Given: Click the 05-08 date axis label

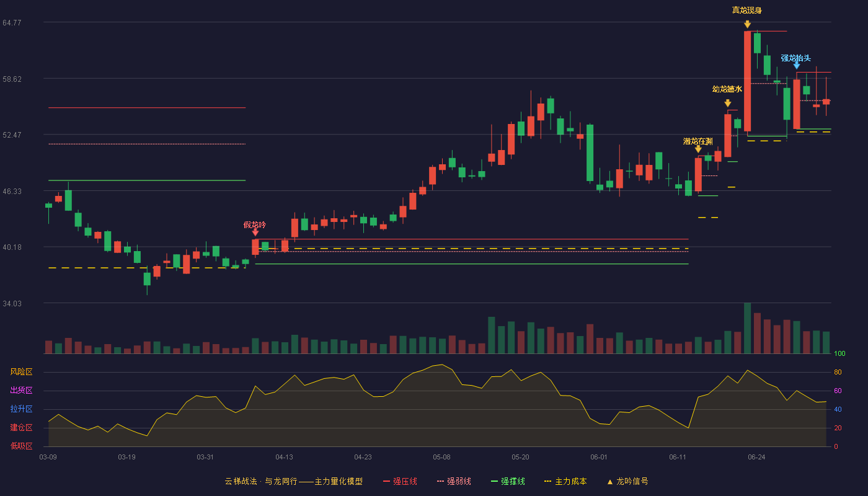Looking at the screenshot, I should click(x=441, y=457).
